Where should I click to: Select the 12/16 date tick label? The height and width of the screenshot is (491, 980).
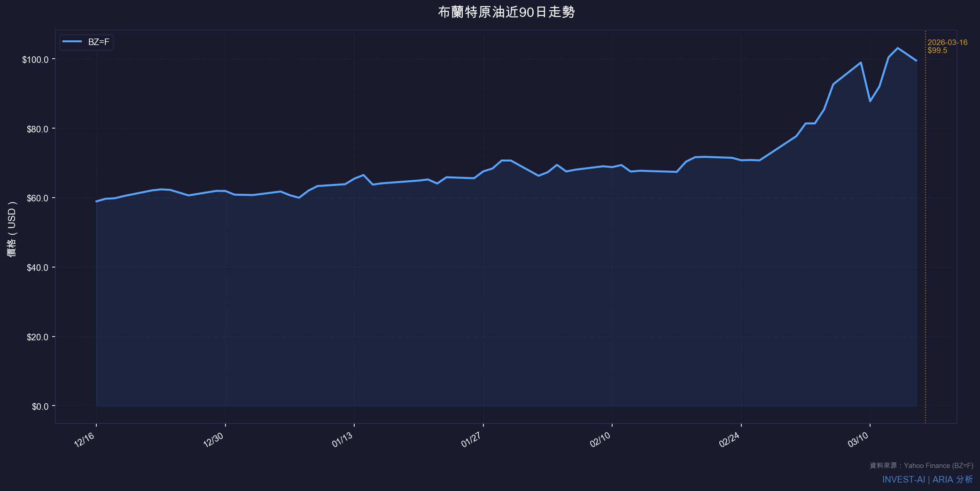(x=85, y=440)
